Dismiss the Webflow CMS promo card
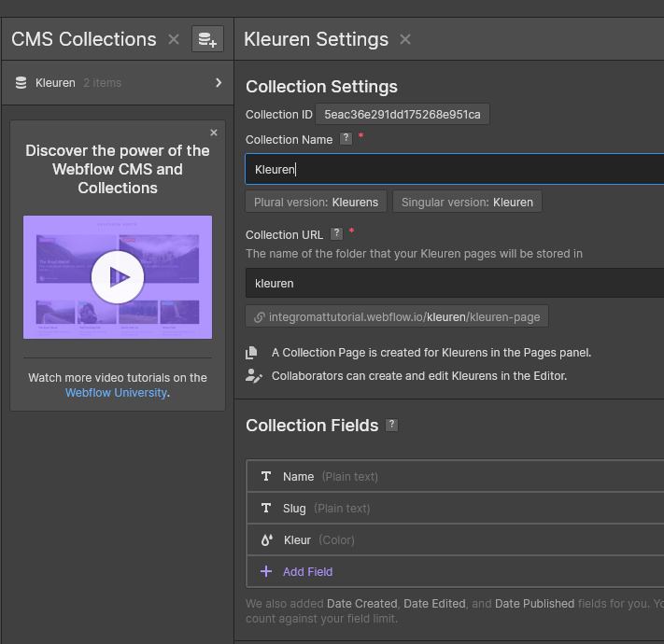This screenshot has height=644, width=664. click(214, 133)
